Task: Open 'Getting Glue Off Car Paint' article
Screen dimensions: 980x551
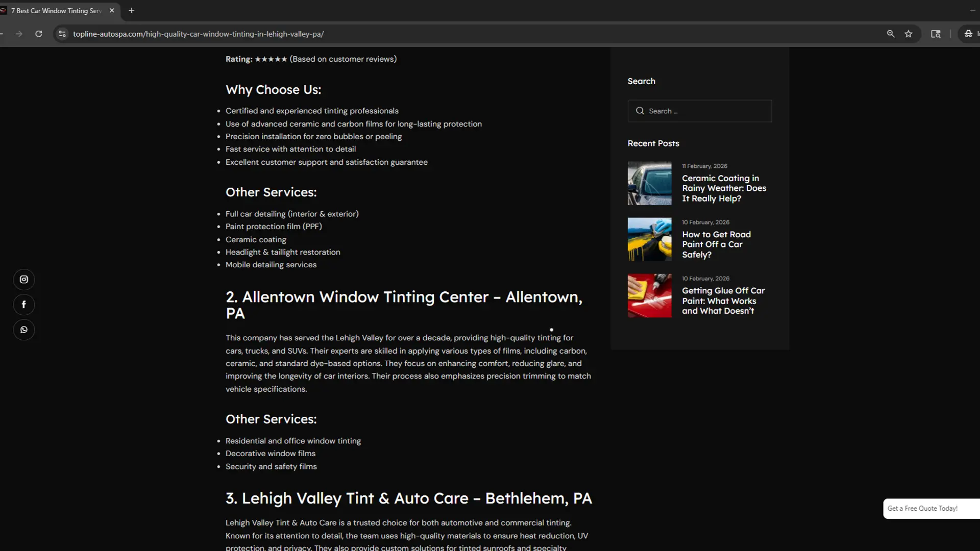Action: pos(723,300)
